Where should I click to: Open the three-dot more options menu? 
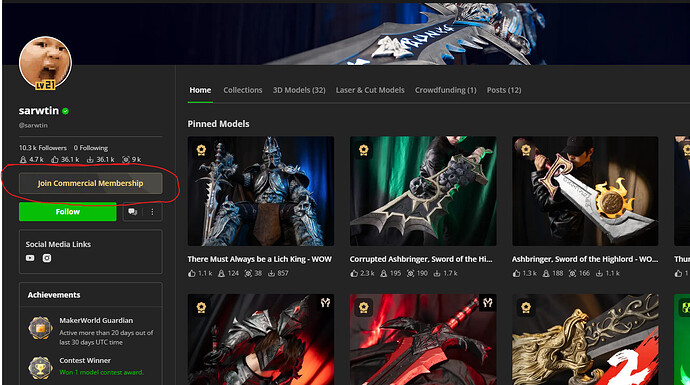coord(152,212)
